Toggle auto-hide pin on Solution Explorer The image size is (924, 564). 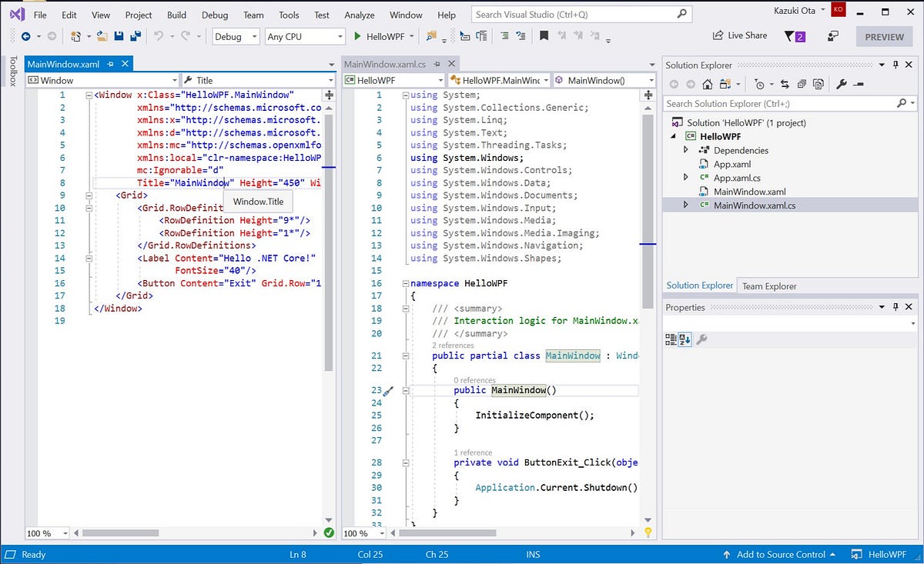[x=896, y=65]
